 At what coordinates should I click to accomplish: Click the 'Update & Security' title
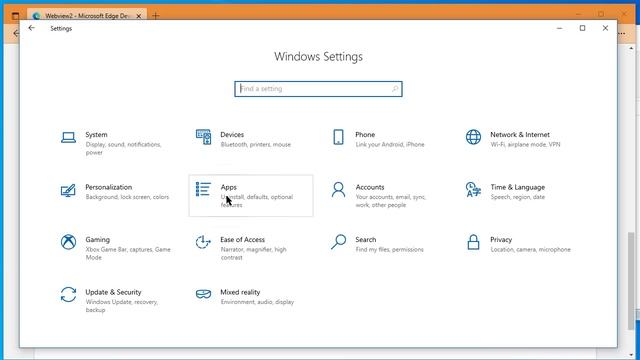point(113,292)
